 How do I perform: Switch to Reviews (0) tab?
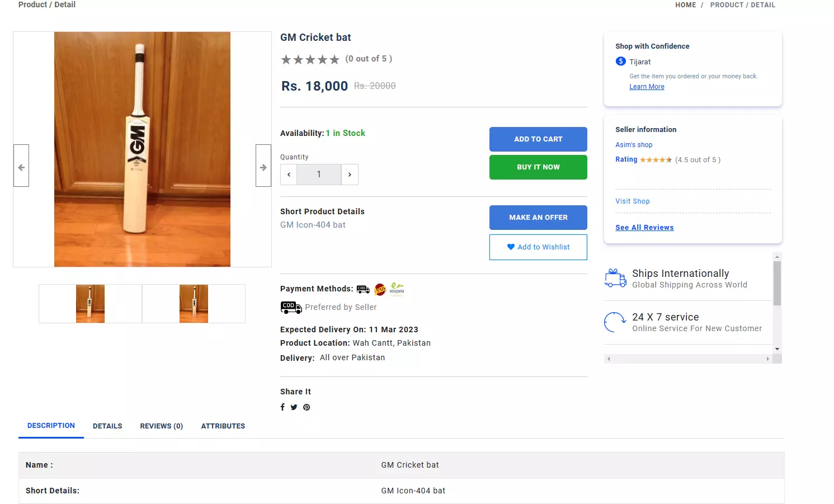[162, 426]
